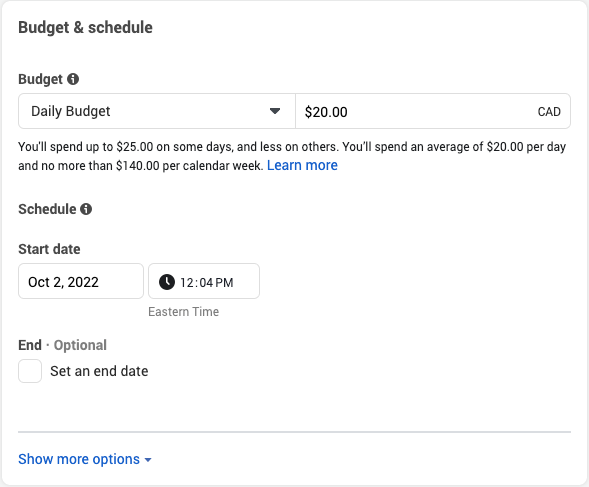Click the caret arrow in Daily Budget box
The width and height of the screenshot is (589, 487).
(275, 111)
